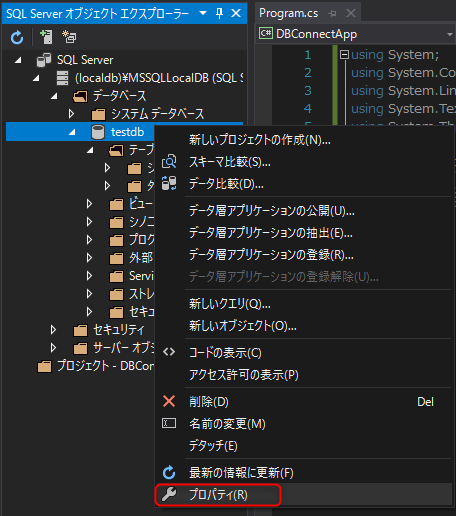Select the server-level セキュリティ folder
This screenshot has width=456, height=516.
click(119, 330)
